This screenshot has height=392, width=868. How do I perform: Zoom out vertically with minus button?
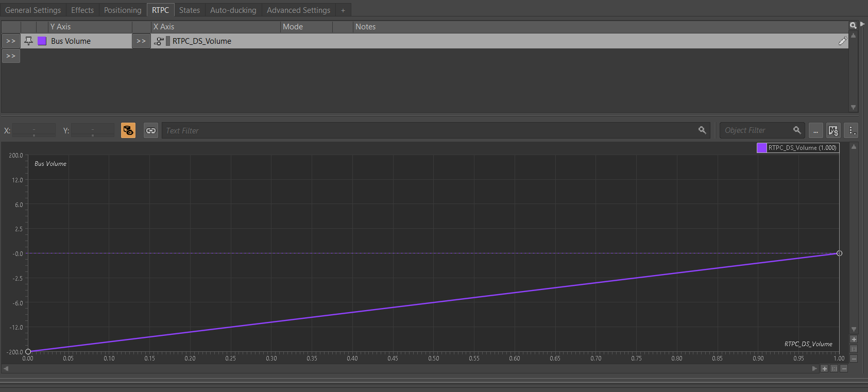tap(854, 359)
